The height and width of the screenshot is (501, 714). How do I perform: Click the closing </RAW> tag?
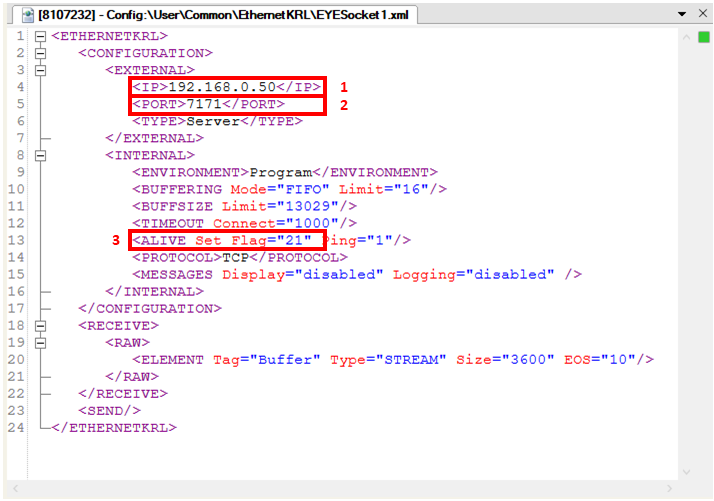[x=132, y=377]
